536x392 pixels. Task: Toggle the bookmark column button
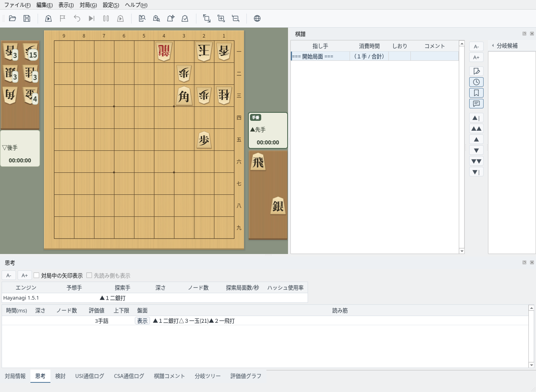pos(476,93)
